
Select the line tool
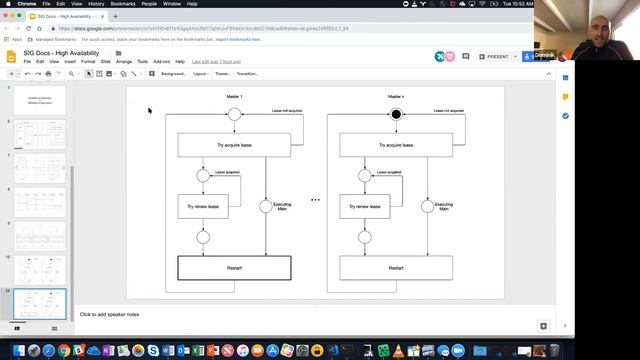tap(134, 74)
